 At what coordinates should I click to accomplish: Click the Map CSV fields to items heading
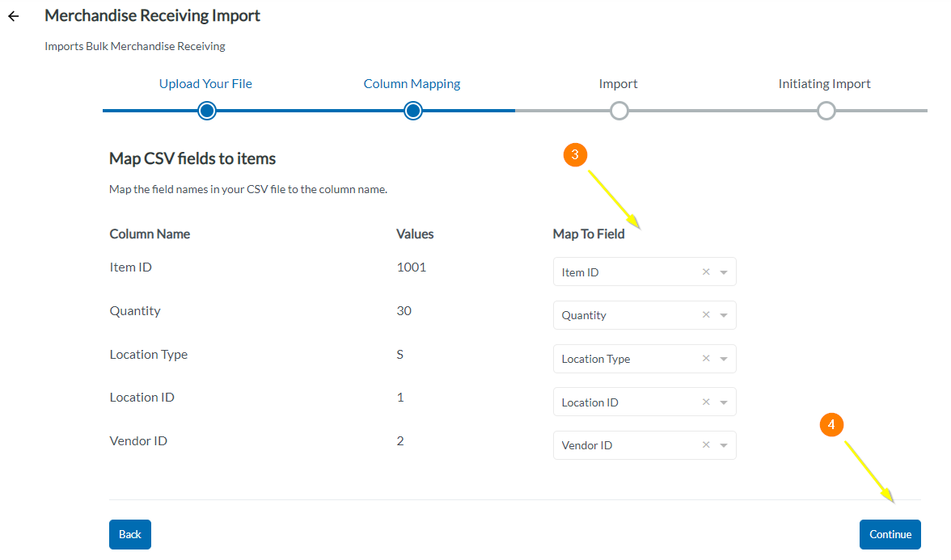(x=192, y=158)
